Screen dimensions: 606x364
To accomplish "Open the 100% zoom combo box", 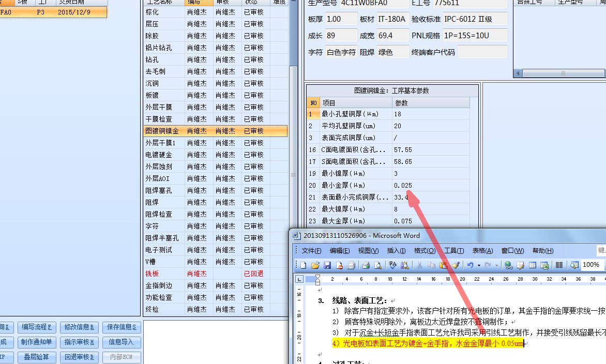I will tap(593, 265).
